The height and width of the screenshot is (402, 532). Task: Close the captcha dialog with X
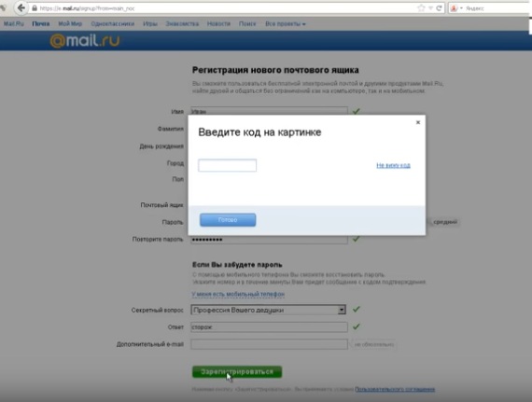pyautogui.click(x=418, y=122)
